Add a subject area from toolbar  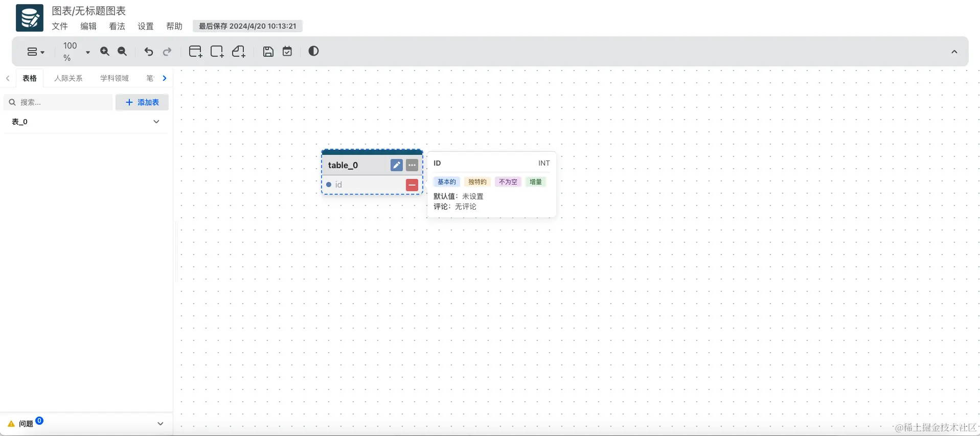[217, 51]
